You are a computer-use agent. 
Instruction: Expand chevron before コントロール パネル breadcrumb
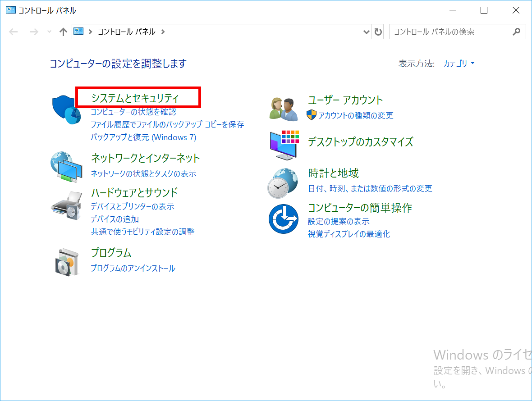tap(90, 32)
